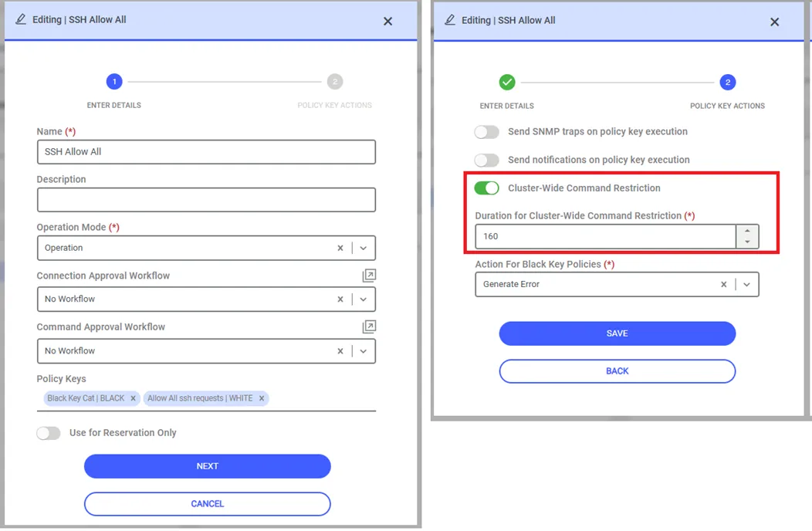The width and height of the screenshot is (812, 531).
Task: Close the left Editing dialog
Action: (388, 22)
